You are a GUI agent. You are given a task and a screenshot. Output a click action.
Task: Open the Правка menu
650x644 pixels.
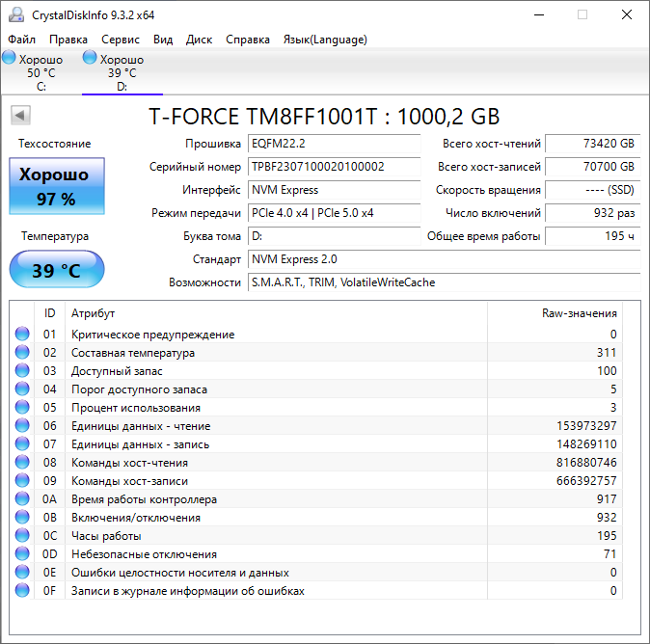point(68,40)
